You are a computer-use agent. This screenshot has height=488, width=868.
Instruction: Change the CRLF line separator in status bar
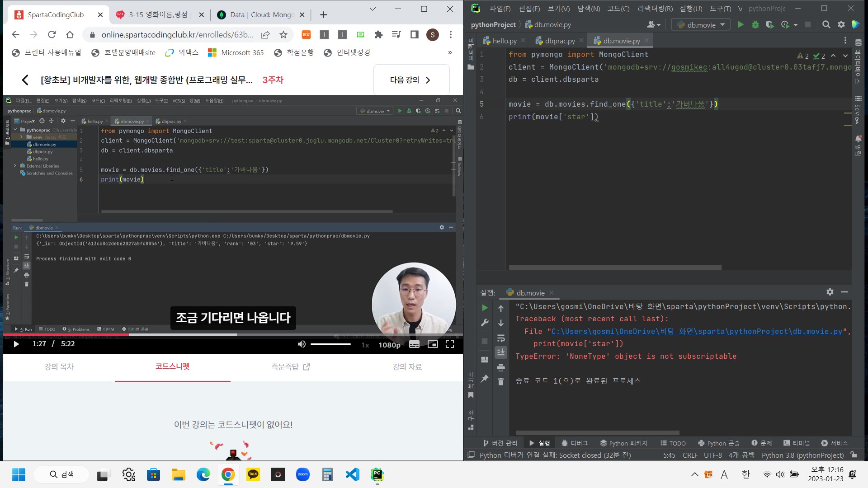click(x=690, y=455)
